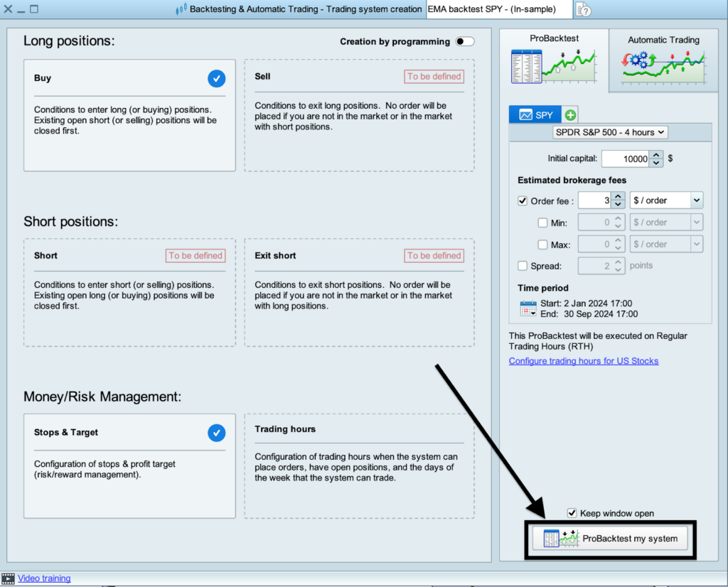Click the film icon next to Video training
The height and width of the screenshot is (587, 728).
tap(9, 578)
